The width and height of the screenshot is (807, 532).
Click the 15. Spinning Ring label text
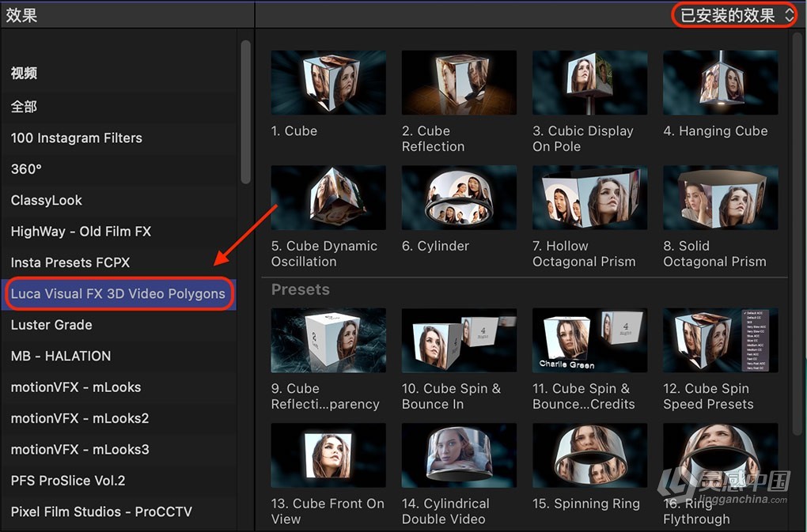coord(586,504)
